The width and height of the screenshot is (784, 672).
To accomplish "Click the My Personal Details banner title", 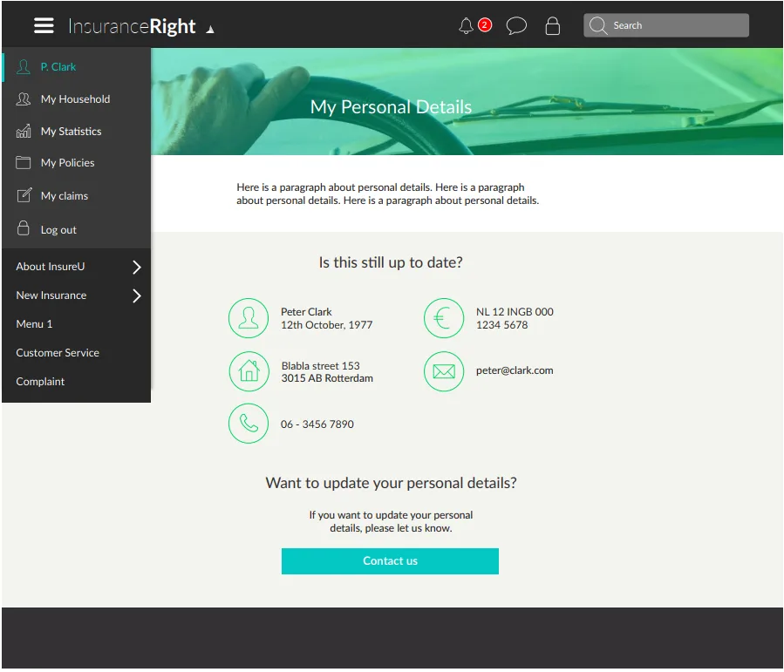I will 391,107.
